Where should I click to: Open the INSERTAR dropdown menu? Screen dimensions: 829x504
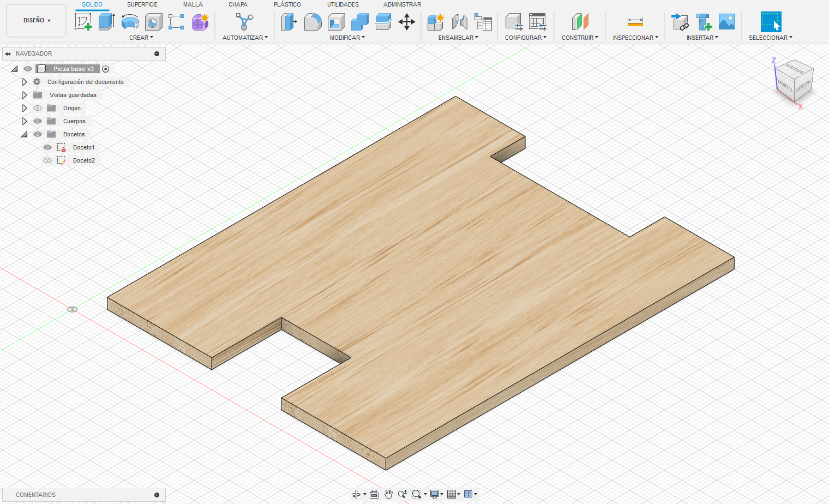pos(702,38)
